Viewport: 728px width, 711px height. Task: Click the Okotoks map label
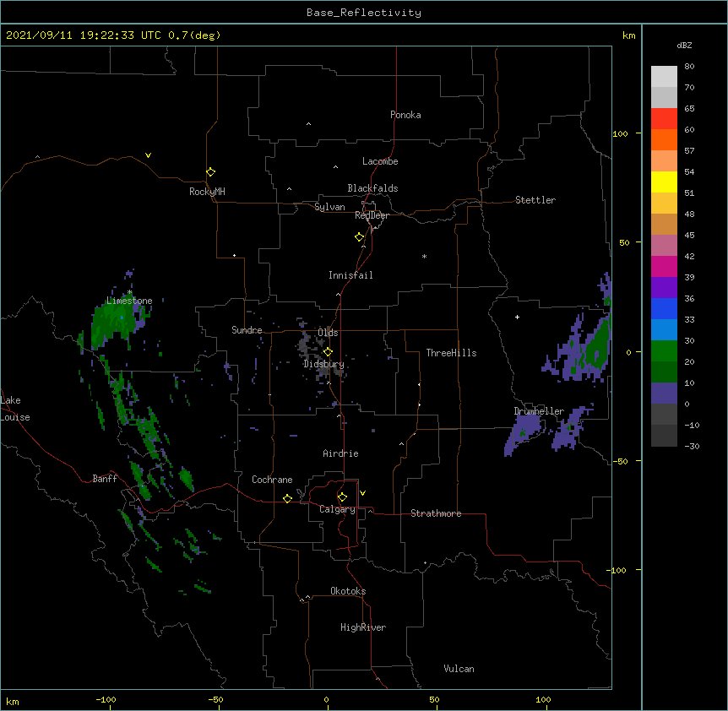(348, 591)
